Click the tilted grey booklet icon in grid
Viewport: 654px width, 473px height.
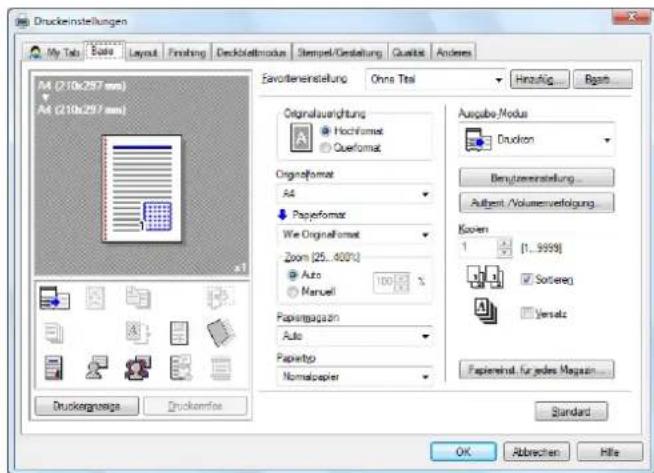221,332
